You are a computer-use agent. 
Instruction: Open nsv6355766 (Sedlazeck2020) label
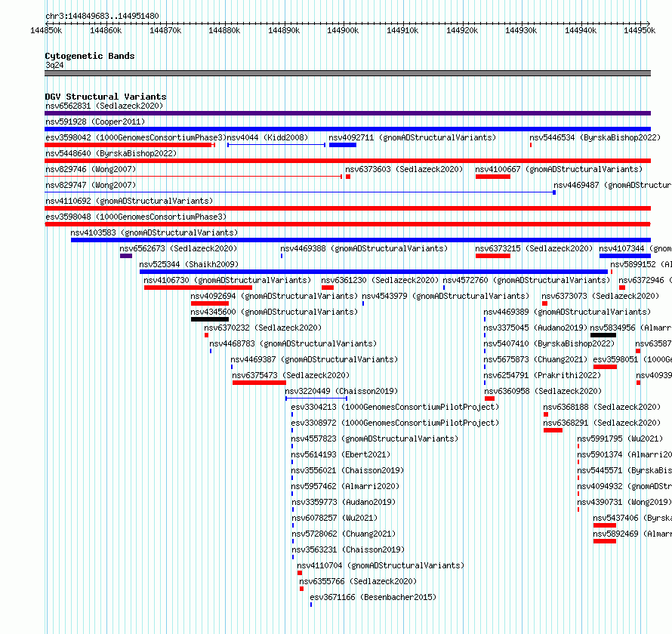[358, 581]
